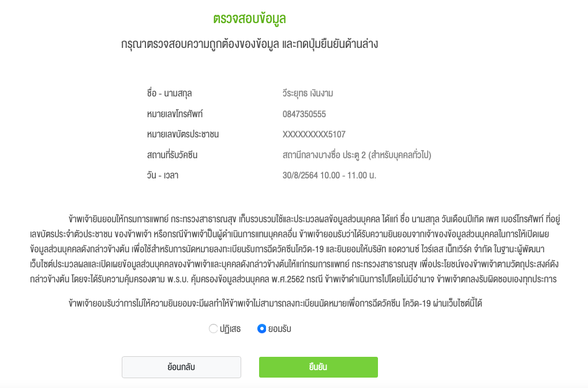
Task: Click the ยอมรับ label text
Action: [280, 329]
